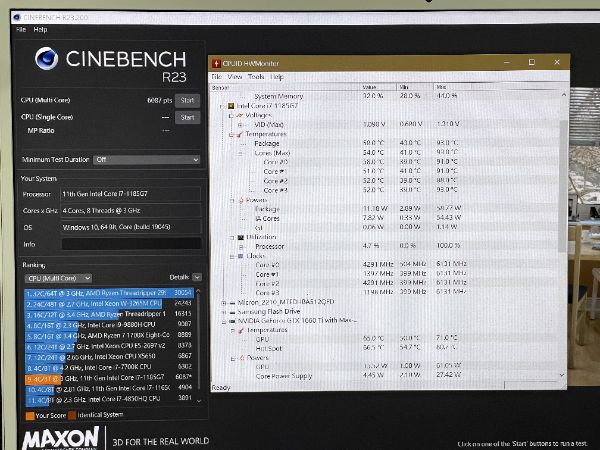This screenshot has height=450, width=600.
Task: Click the MAXON logo
Action: point(61,438)
